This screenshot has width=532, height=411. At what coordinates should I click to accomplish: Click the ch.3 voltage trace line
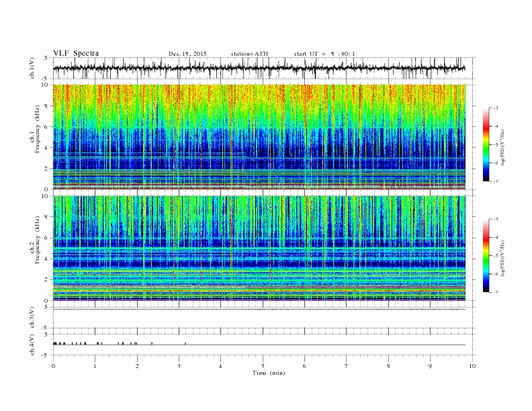(x=259, y=310)
